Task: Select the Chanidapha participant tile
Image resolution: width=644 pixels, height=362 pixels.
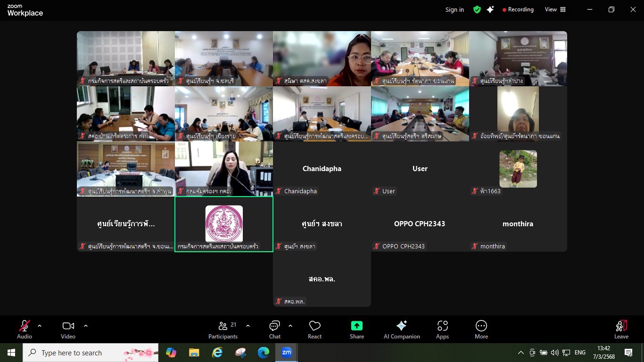Action: tap(322, 169)
